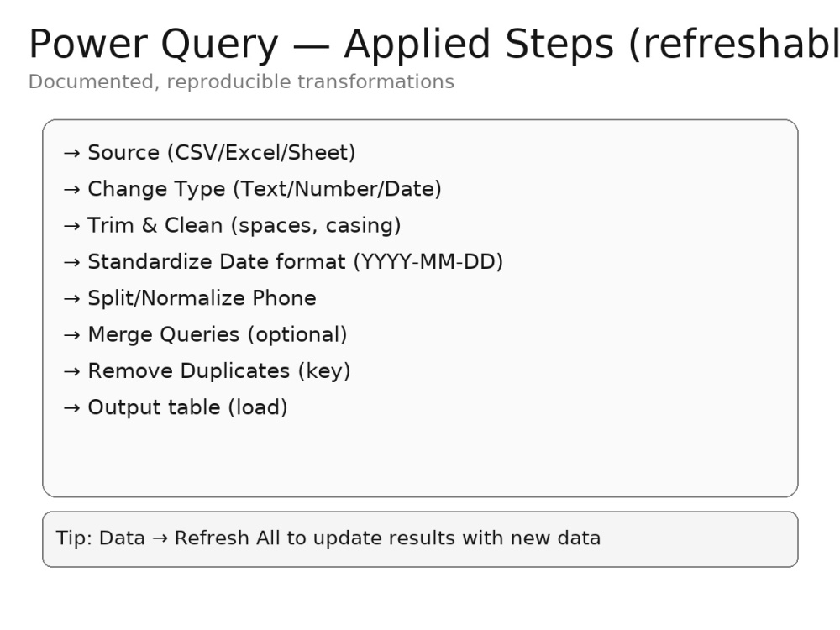Click the arrow before Output table

pyautogui.click(x=71, y=408)
